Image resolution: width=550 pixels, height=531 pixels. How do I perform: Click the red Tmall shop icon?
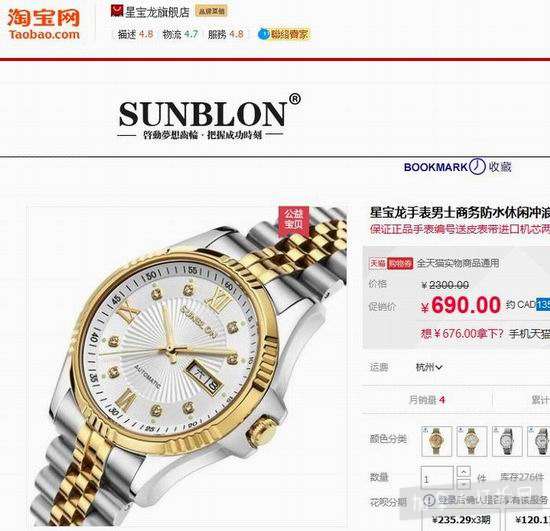pyautogui.click(x=116, y=11)
